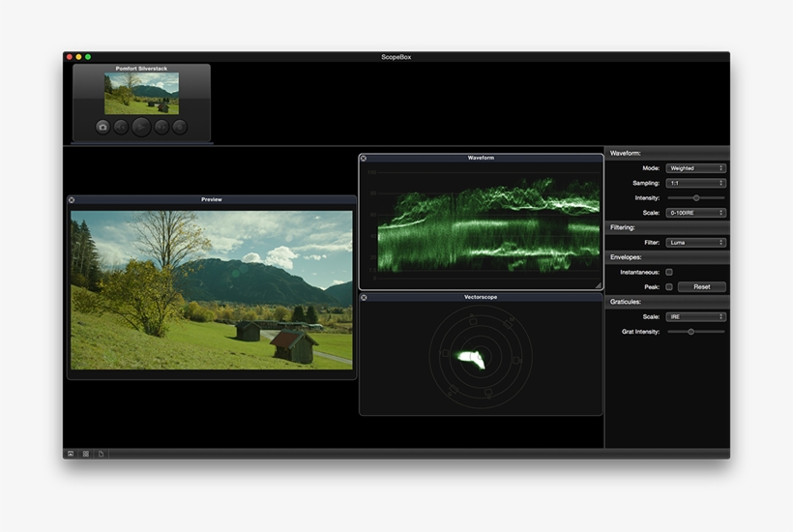Image resolution: width=793 pixels, height=532 pixels.
Task: Open the Sampling dropdown (1:1)
Action: pos(696,183)
